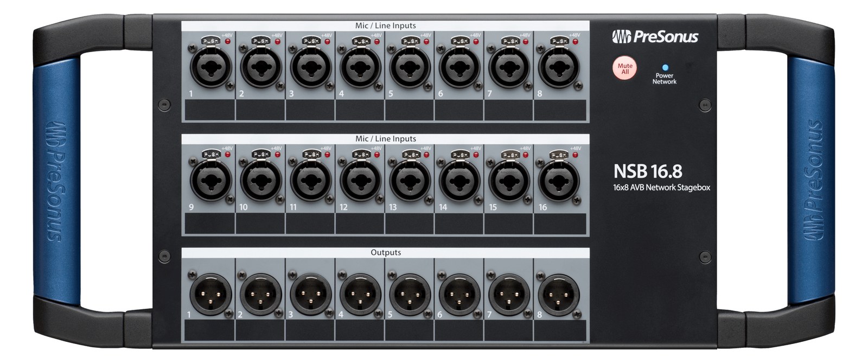Image resolution: width=868 pixels, height=363 pixels.
Task: Select combo jack input 2
Action: [x=260, y=67]
